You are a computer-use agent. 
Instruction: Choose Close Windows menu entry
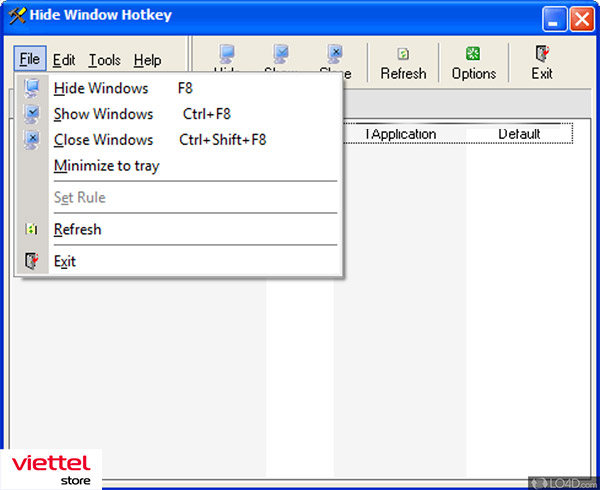coord(178,140)
